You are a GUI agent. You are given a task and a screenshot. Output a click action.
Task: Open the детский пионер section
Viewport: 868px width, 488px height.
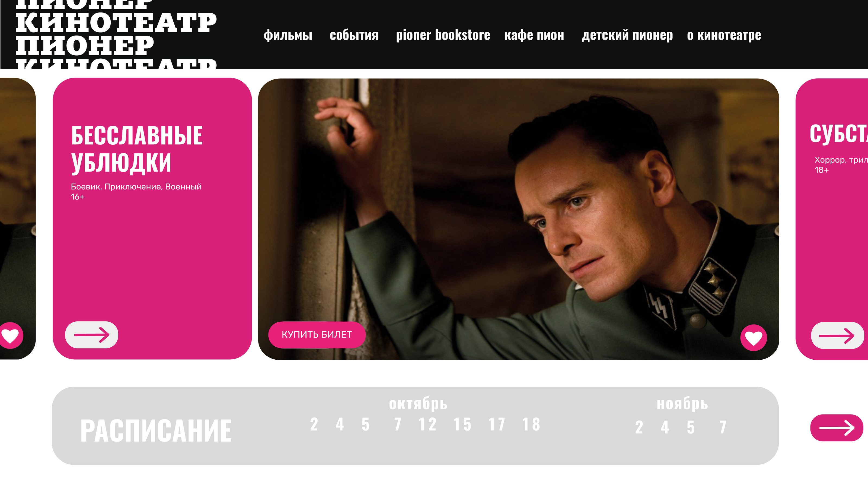tap(627, 35)
